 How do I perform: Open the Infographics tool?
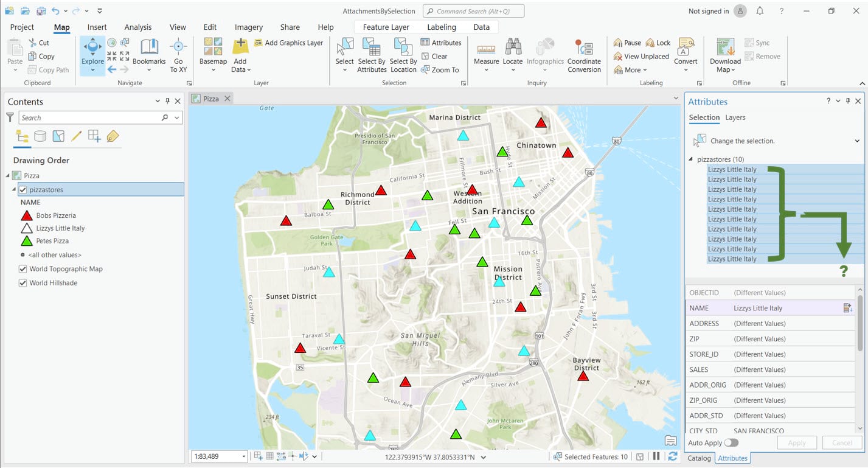click(545, 55)
